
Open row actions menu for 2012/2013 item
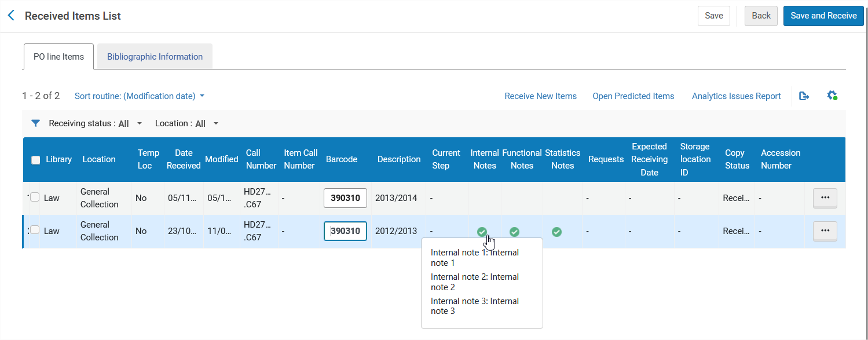pos(825,231)
